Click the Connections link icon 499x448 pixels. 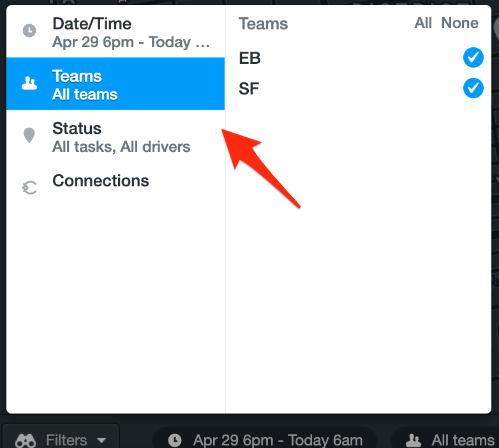click(29, 188)
